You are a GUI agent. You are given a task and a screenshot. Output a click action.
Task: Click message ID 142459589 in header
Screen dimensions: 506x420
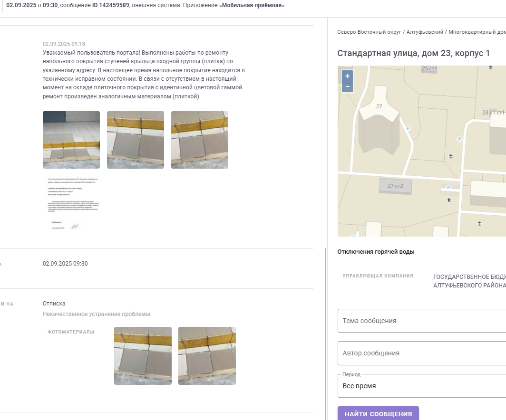(111, 6)
